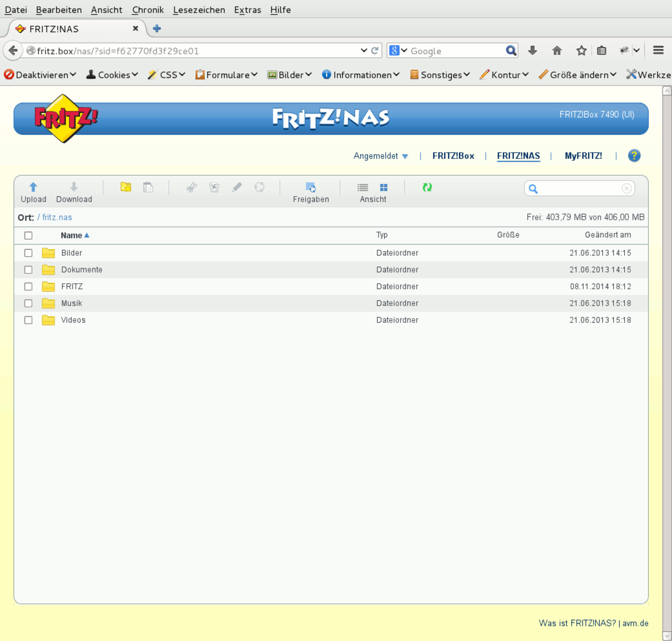Click the rename pencil icon
This screenshot has width=672, height=641.
click(237, 187)
